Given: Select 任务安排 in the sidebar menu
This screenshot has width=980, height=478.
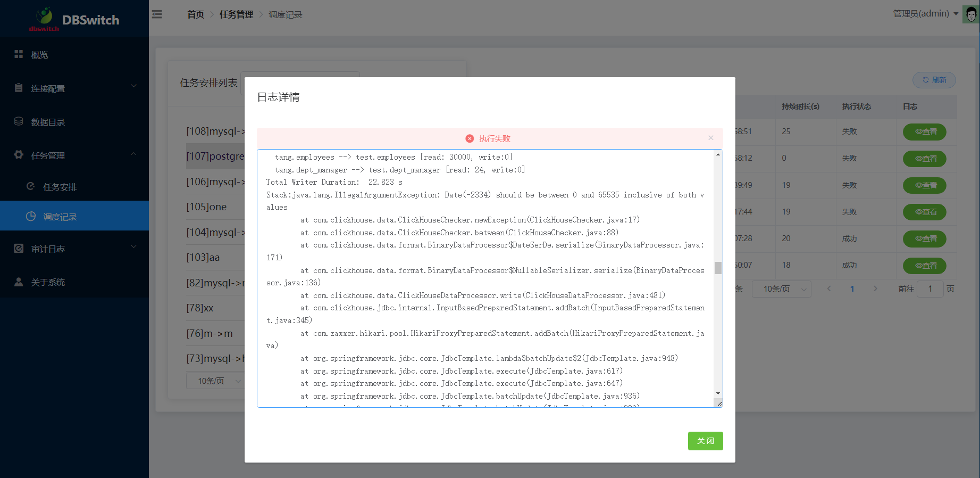Looking at the screenshot, I should point(60,187).
